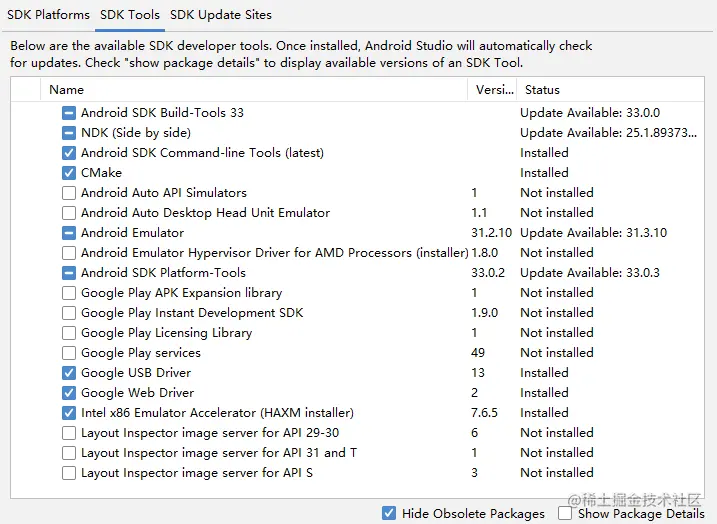Screen dimensions: 717x524
Task: Click version value '49'
Action: tap(478, 353)
